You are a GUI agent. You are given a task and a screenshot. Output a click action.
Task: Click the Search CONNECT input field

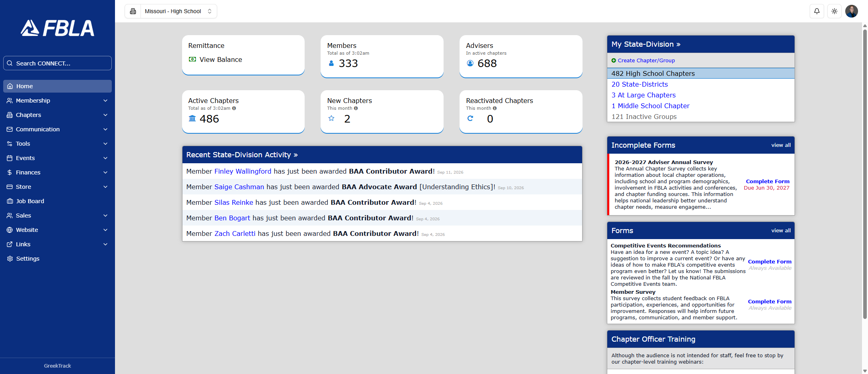[x=57, y=63]
